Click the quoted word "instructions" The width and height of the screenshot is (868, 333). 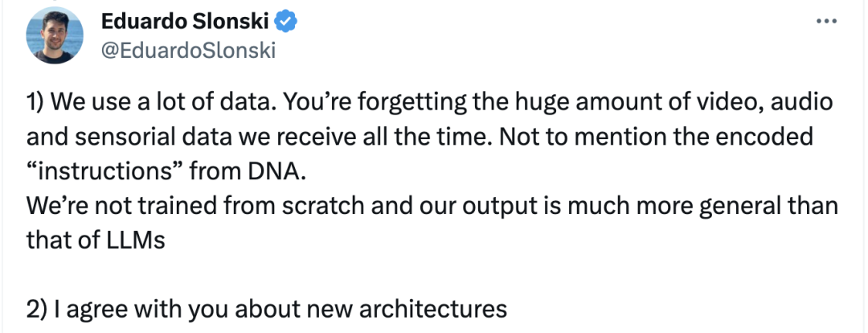click(x=104, y=172)
